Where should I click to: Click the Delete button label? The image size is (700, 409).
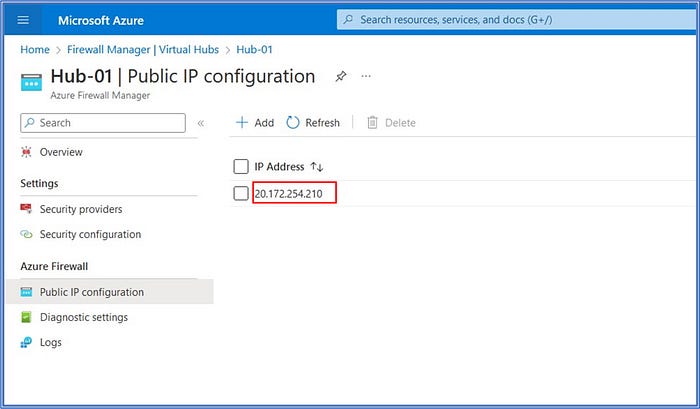pyautogui.click(x=400, y=123)
